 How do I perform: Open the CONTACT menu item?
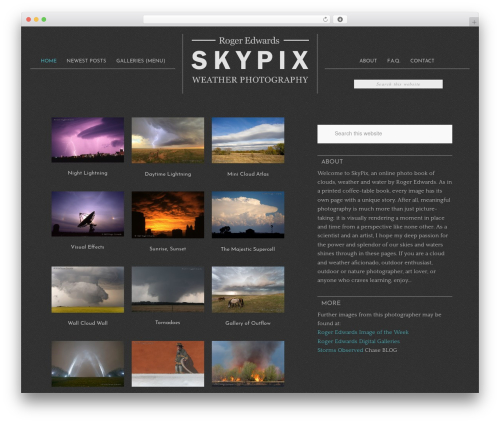(x=422, y=61)
